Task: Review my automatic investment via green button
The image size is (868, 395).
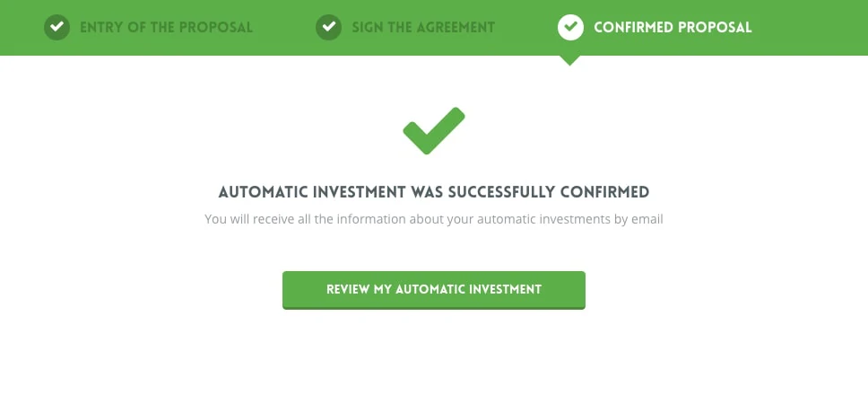Action: click(x=434, y=290)
